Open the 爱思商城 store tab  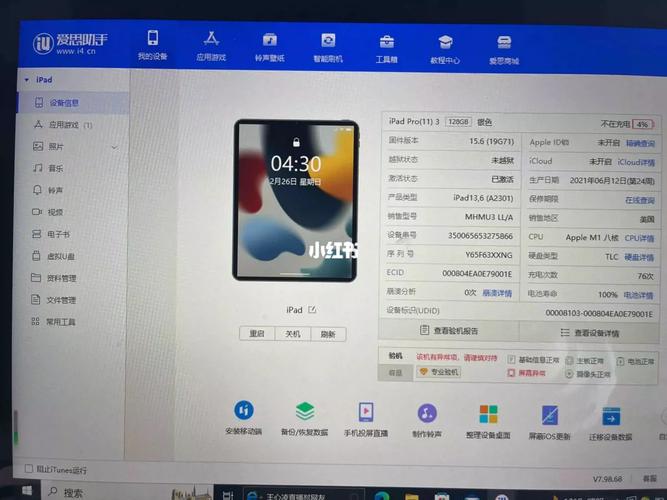[x=504, y=50]
